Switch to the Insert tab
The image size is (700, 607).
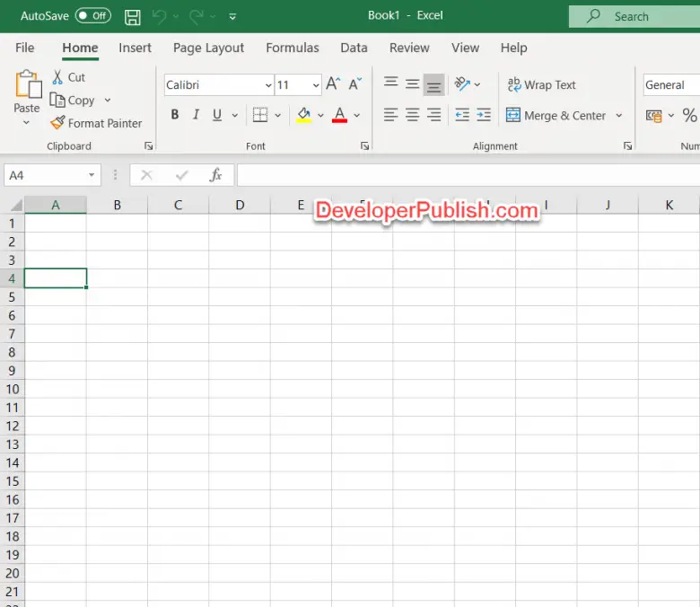click(135, 48)
